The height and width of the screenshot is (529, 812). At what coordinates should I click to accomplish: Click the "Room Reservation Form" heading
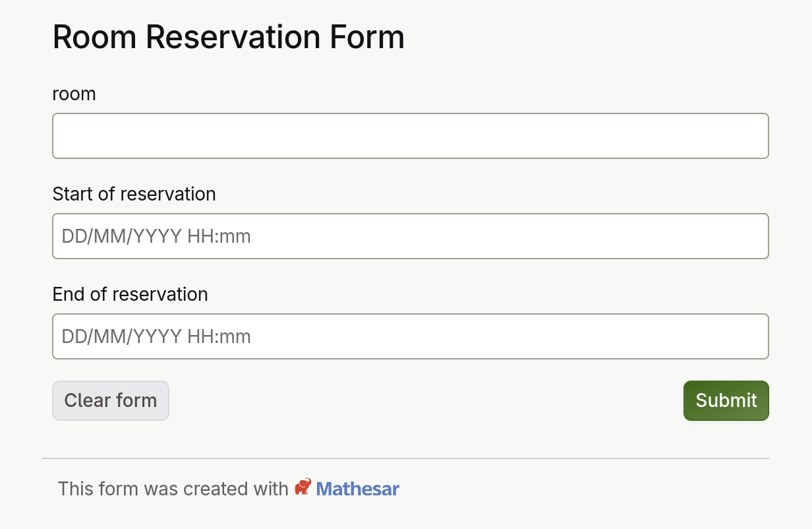[228, 37]
